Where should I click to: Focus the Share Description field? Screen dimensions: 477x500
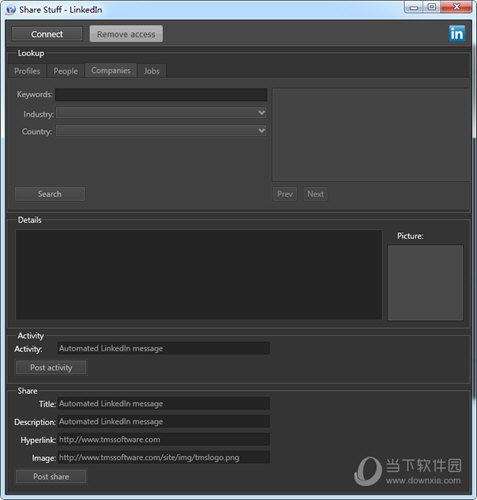[164, 422]
